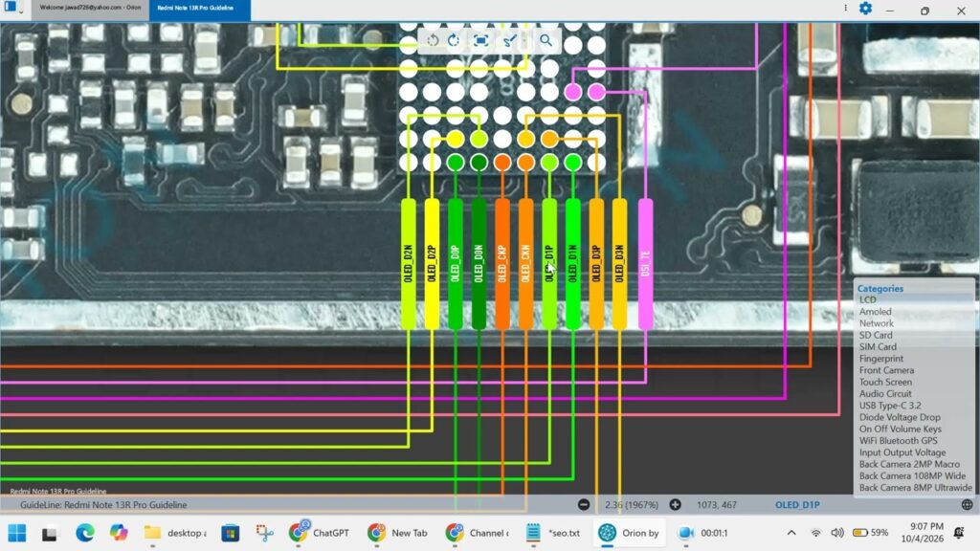Open the search magnifier tool
The height and width of the screenshot is (551, 980).
point(546,40)
